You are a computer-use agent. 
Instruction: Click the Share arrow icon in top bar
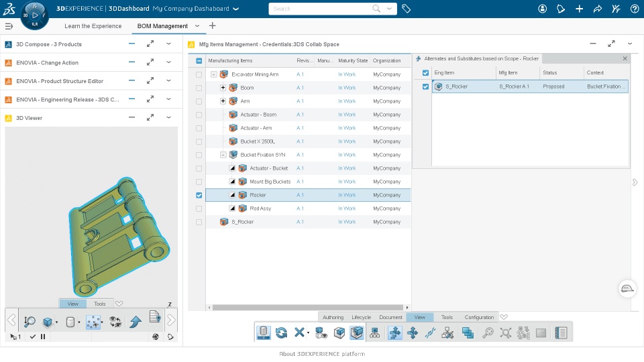pos(598,9)
